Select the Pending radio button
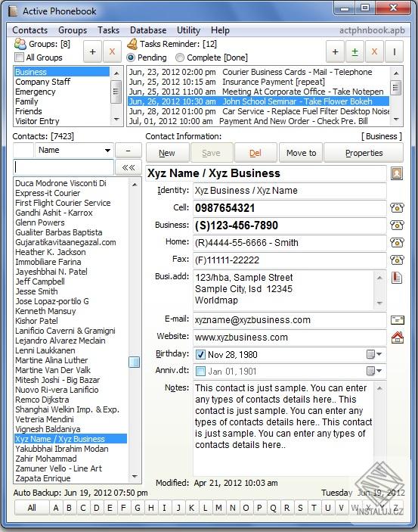The width and height of the screenshot is (418, 532). coord(131,58)
